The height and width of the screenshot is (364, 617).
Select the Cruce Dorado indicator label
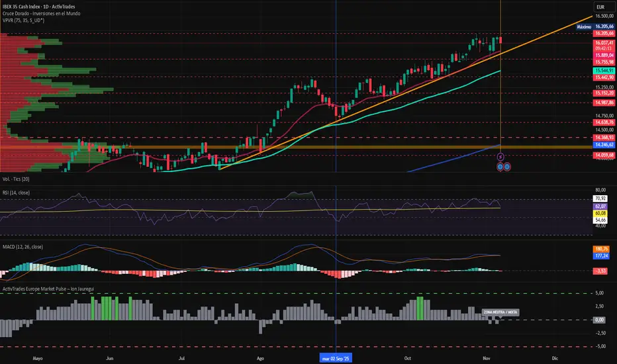(x=41, y=13)
